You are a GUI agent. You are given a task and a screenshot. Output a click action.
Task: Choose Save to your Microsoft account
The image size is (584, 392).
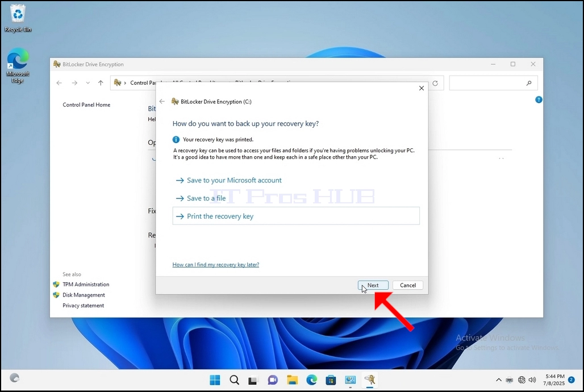tap(234, 180)
